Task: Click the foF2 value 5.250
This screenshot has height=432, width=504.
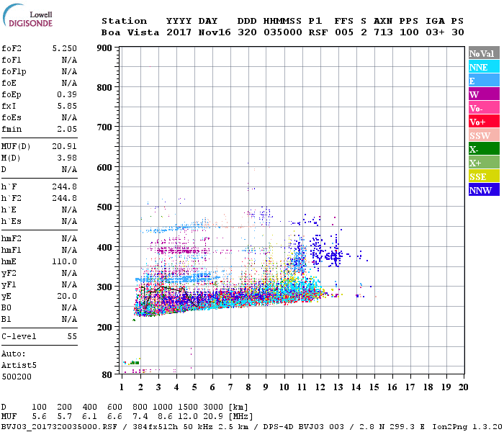Action: pos(65,48)
